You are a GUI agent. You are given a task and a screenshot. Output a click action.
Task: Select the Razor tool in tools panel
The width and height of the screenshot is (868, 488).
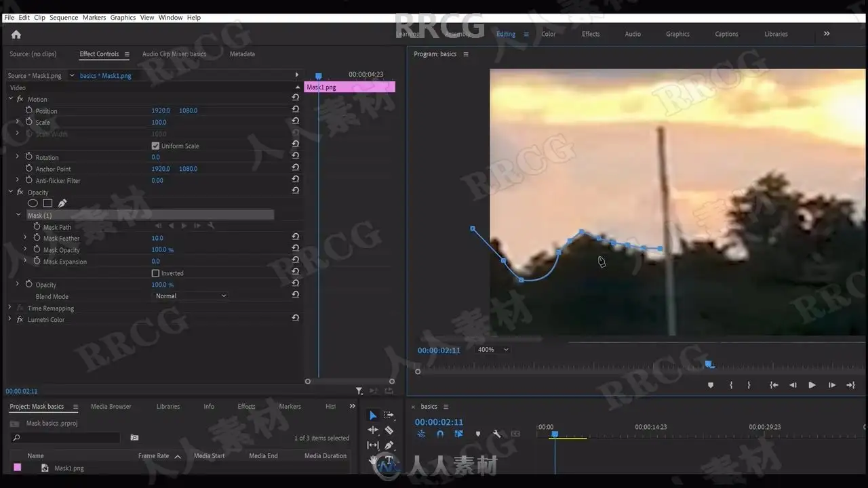pyautogui.click(x=389, y=430)
